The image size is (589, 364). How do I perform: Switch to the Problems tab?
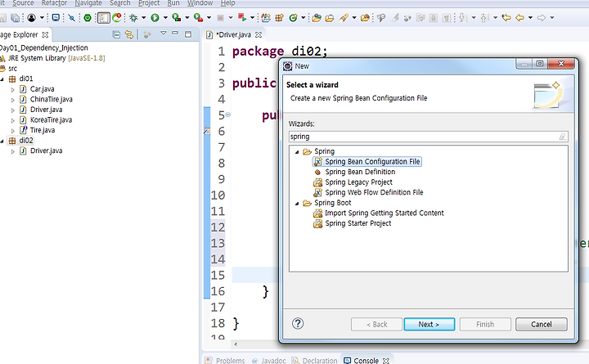[226, 360]
